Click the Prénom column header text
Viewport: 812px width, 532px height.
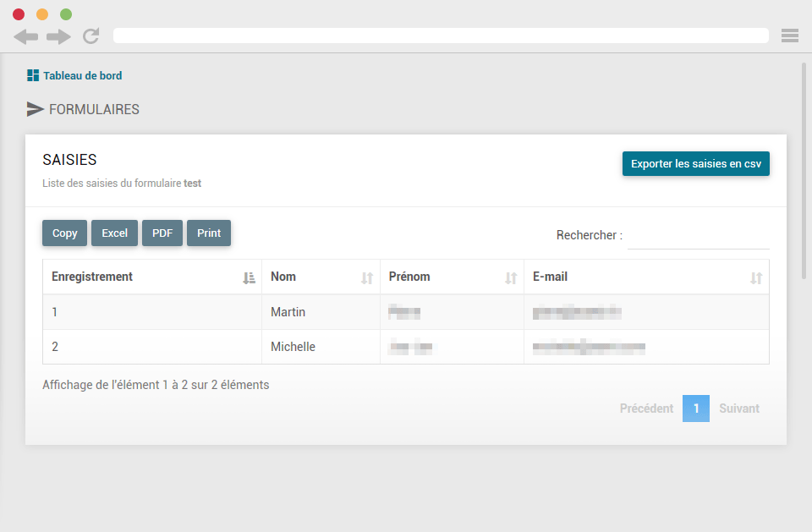pos(409,277)
